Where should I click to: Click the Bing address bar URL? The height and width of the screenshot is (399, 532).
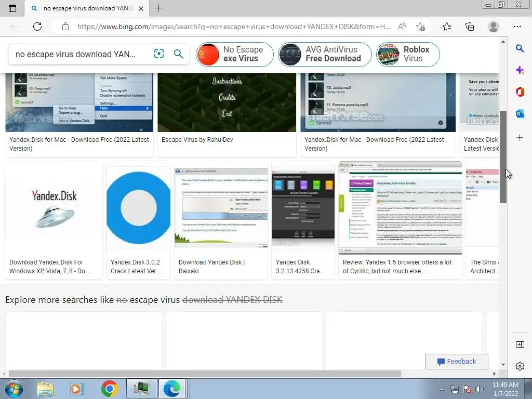pyautogui.click(x=233, y=26)
